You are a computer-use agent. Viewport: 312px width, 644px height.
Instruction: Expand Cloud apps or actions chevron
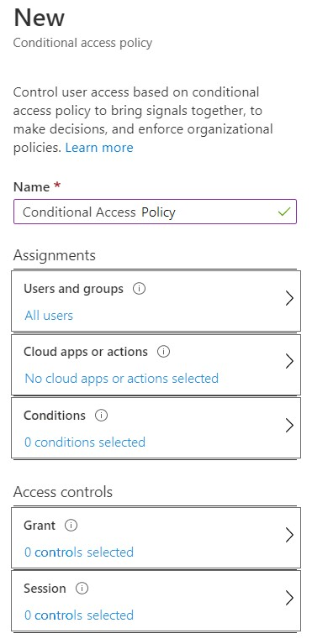coord(289,361)
